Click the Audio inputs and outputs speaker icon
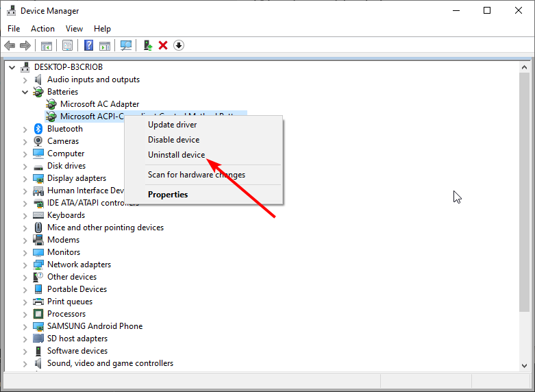Image resolution: width=535 pixels, height=392 pixels. [38, 79]
